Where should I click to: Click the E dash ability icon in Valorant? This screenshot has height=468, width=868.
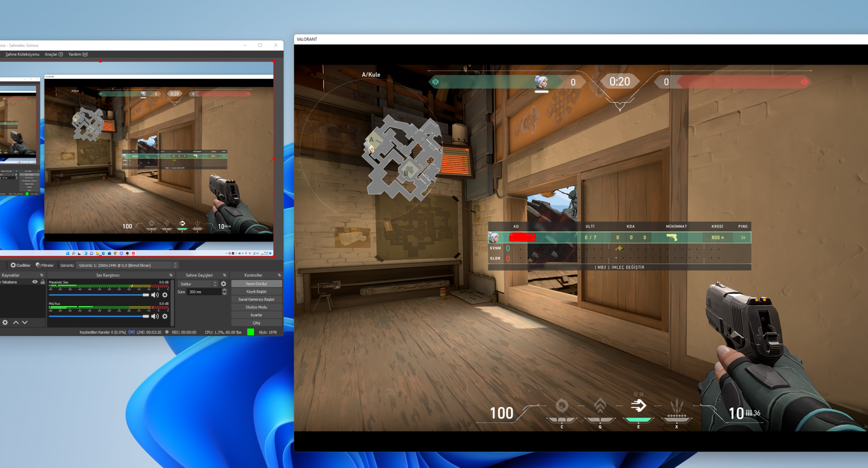coord(638,406)
